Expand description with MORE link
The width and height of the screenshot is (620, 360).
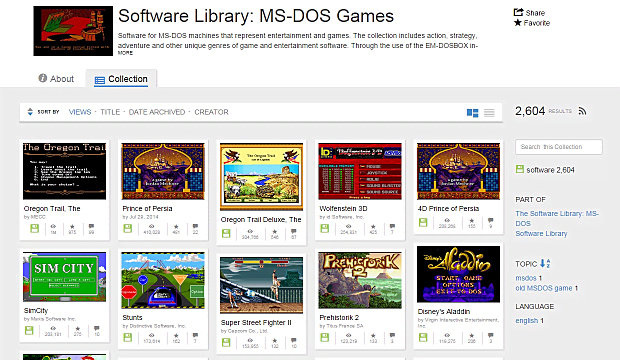tap(125, 53)
